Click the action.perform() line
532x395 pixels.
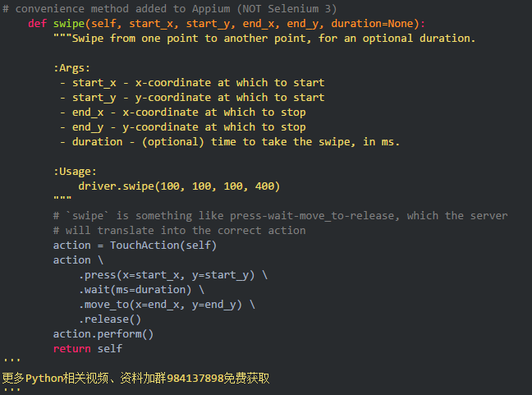103,334
